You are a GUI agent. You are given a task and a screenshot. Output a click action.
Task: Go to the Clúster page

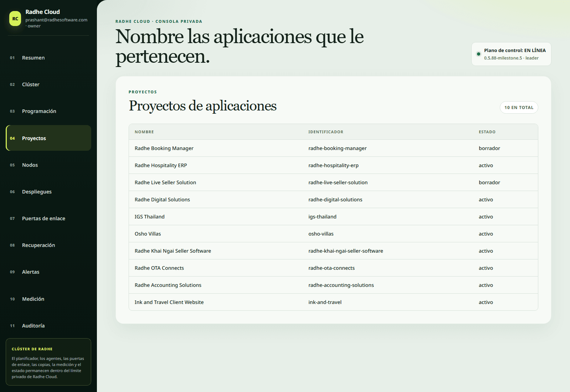[48, 84]
